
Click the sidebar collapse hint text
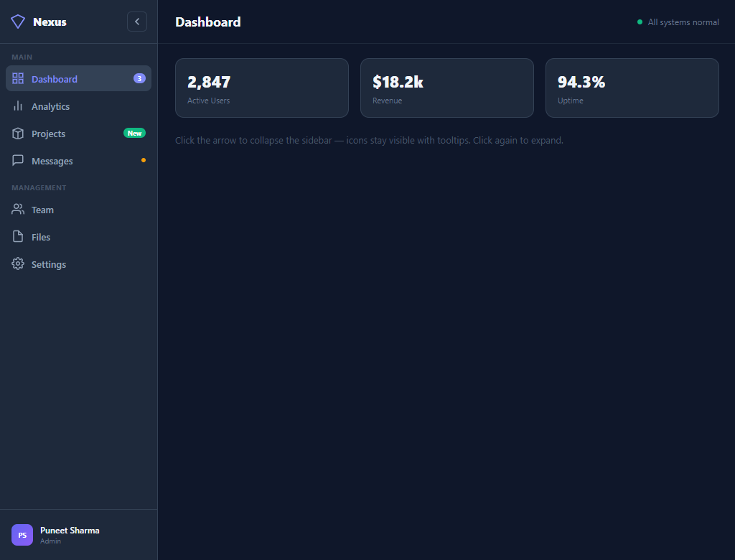click(370, 140)
